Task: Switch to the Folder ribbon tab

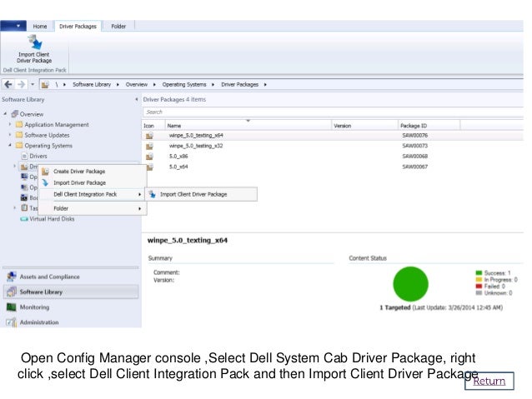Action: (118, 26)
